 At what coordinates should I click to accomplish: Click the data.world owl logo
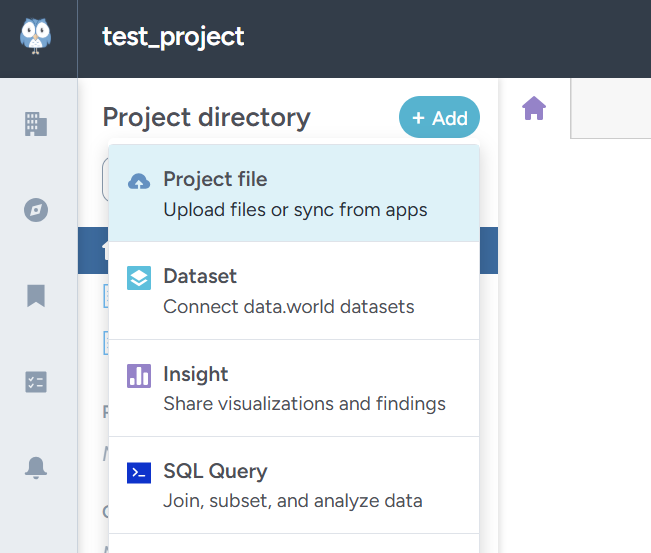[x=37, y=37]
